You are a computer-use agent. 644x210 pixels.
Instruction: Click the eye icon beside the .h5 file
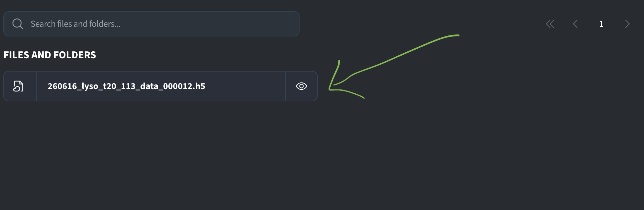(x=301, y=86)
